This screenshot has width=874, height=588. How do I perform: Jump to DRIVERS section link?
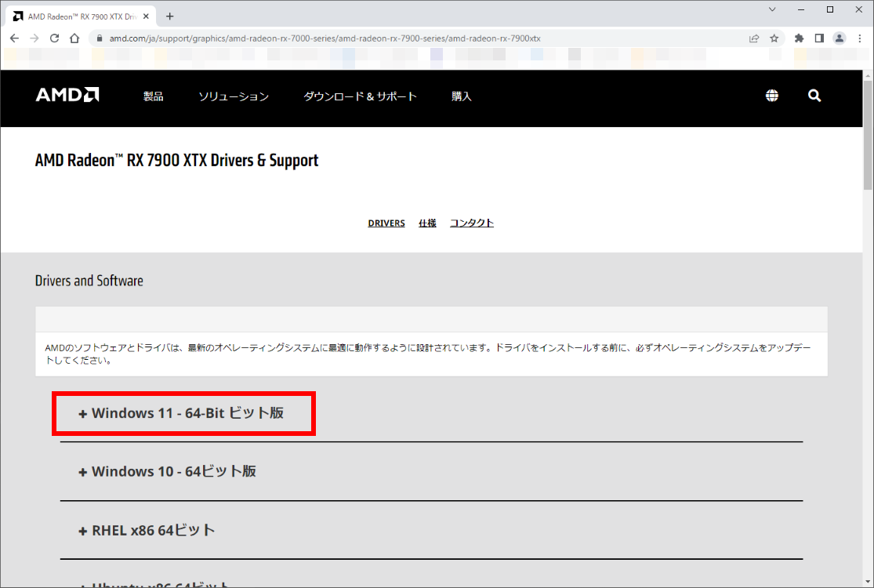(386, 223)
